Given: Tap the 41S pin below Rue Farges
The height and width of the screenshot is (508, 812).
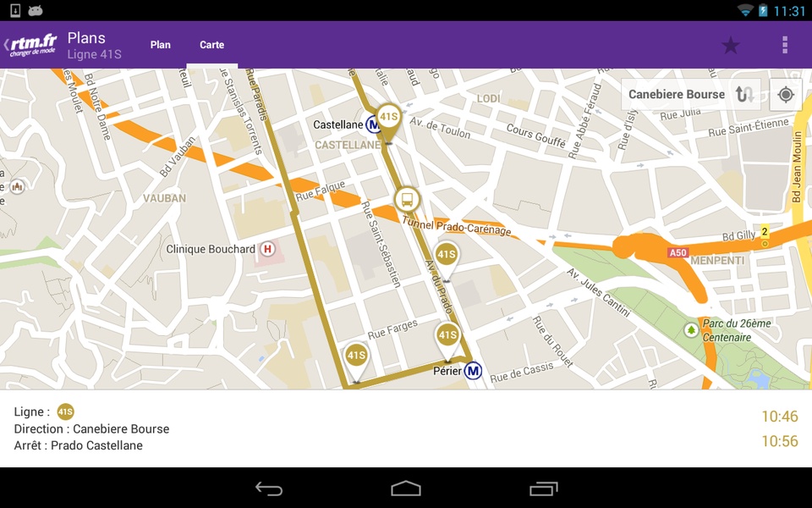Looking at the screenshot, I should click(356, 362).
